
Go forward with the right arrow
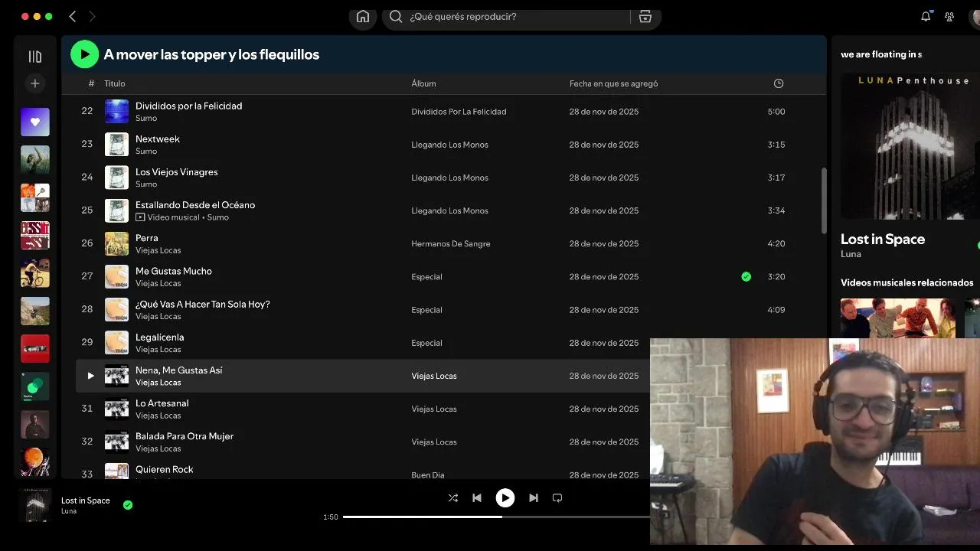[92, 16]
